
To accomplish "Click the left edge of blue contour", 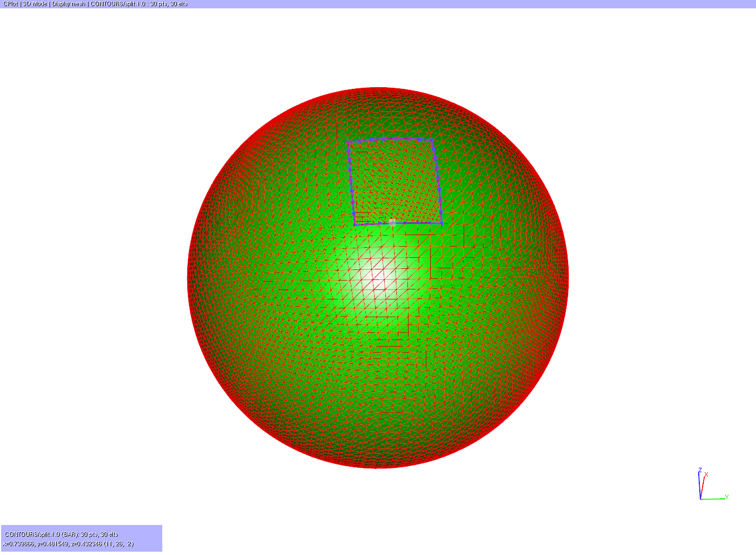I will tap(351, 183).
